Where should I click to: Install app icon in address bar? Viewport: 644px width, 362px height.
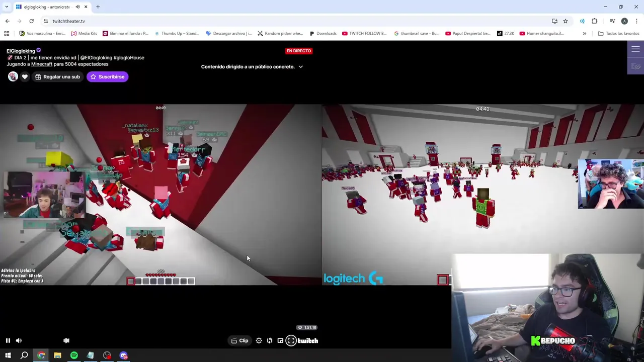[554, 21]
